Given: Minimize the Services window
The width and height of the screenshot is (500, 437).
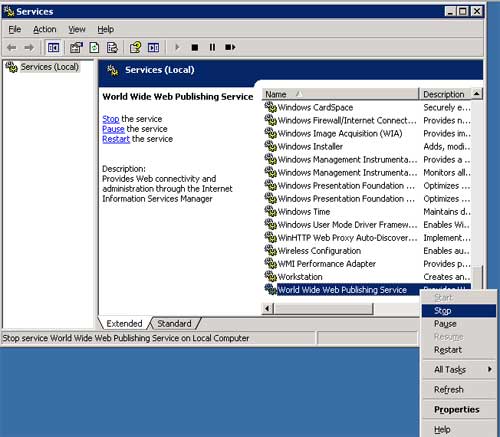Looking at the screenshot, I should point(451,11).
